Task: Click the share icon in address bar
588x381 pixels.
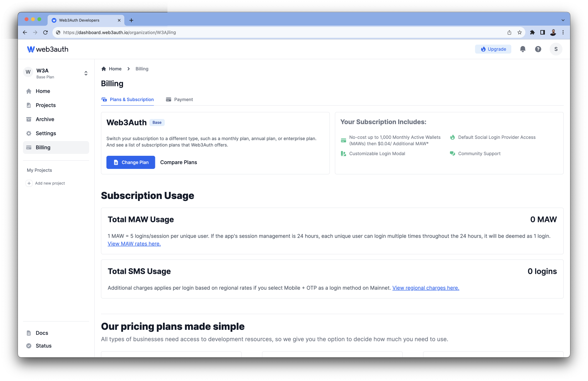Action: [x=509, y=32]
